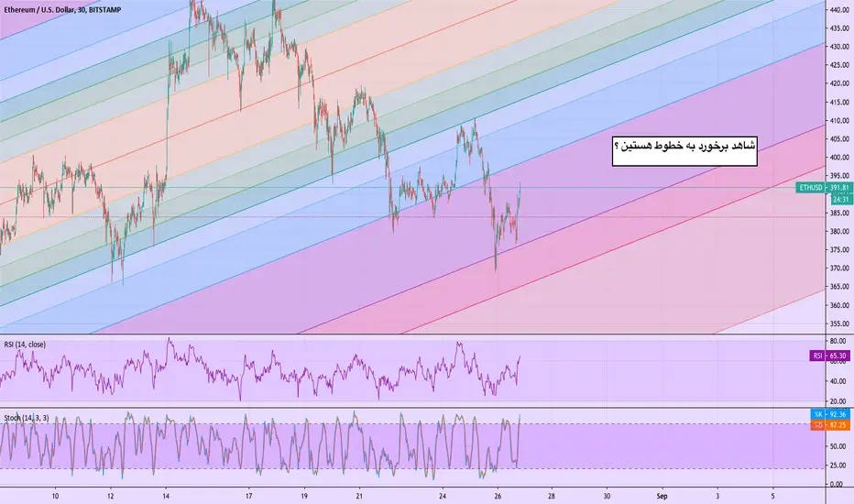
Task: Click date 26 on the time axis
Action: [498, 496]
